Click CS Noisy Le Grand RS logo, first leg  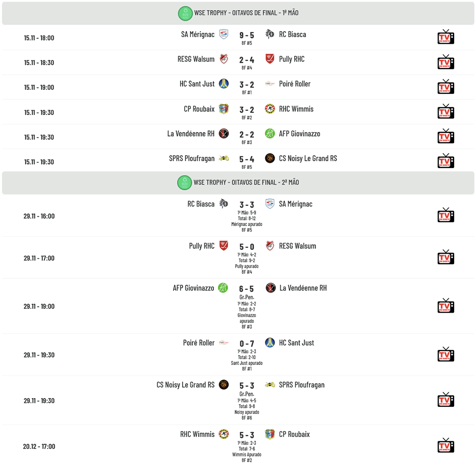point(270,158)
